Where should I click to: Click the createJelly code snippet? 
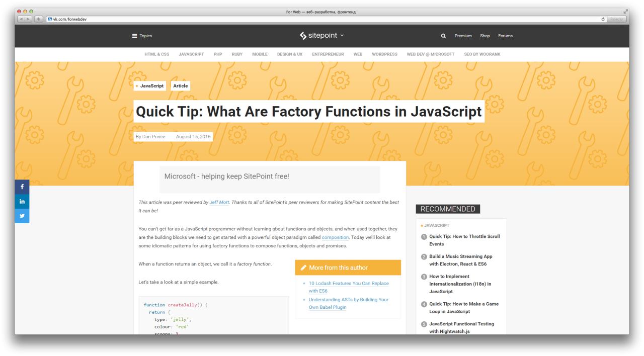click(214, 316)
